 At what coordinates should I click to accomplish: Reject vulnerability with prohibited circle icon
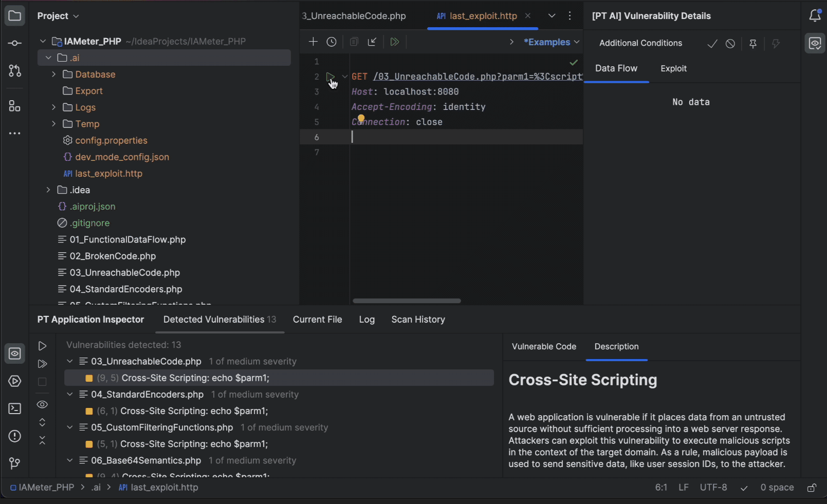[730, 44]
